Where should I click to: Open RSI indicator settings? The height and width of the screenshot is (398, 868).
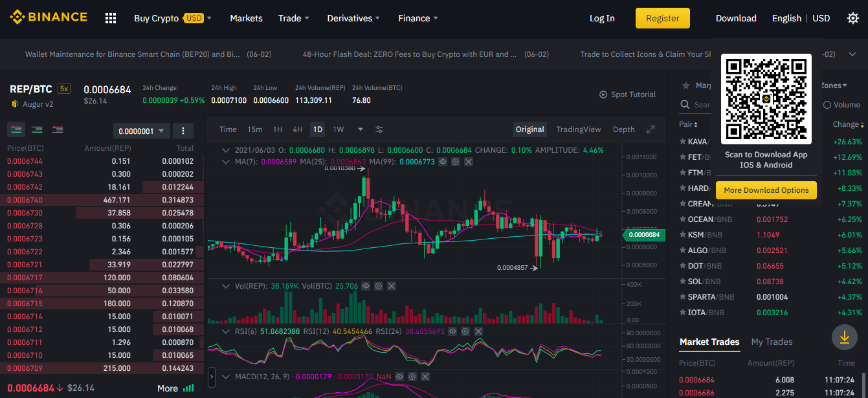coord(465,331)
